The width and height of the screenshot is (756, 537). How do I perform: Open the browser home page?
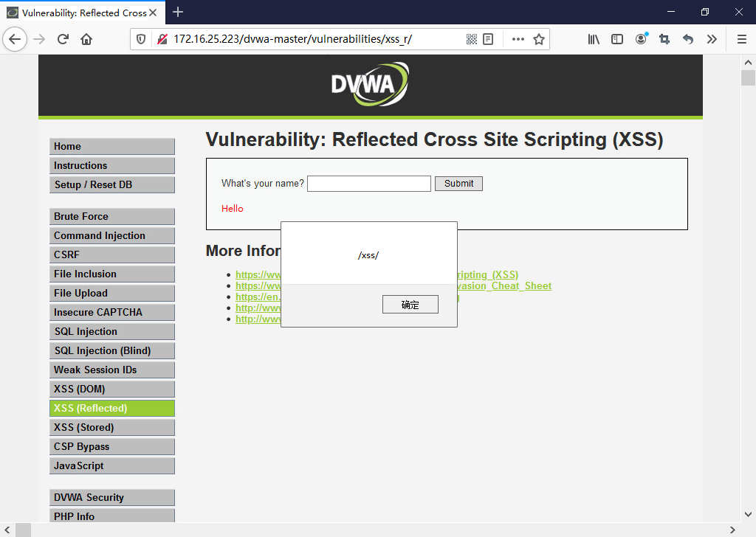click(86, 39)
